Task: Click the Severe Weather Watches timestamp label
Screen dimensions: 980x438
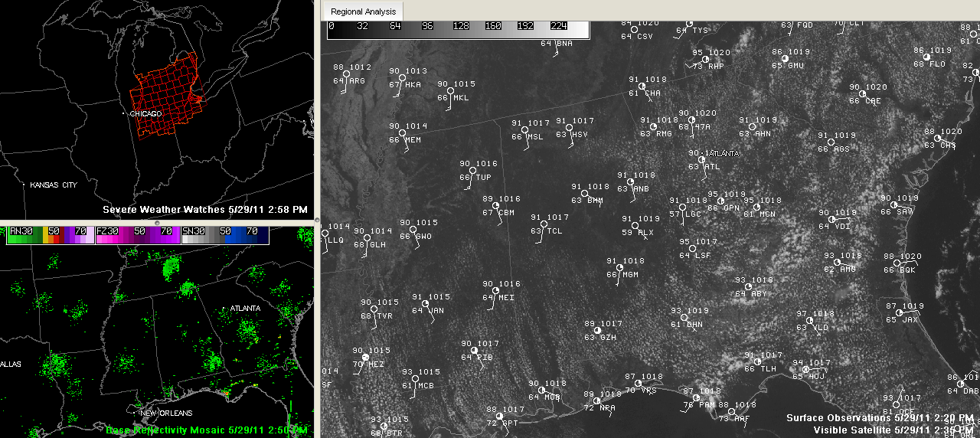Action: tap(204, 209)
